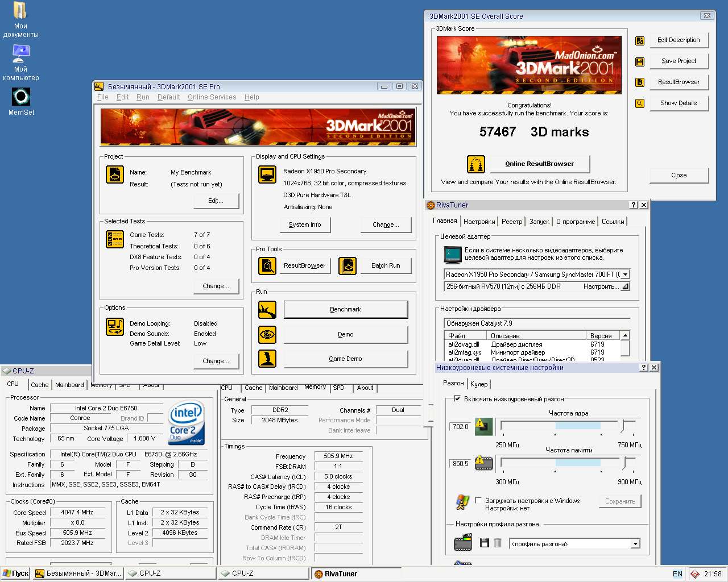Click the Online ResultBrowser button
The height and width of the screenshot is (582, 728).
[x=540, y=164]
